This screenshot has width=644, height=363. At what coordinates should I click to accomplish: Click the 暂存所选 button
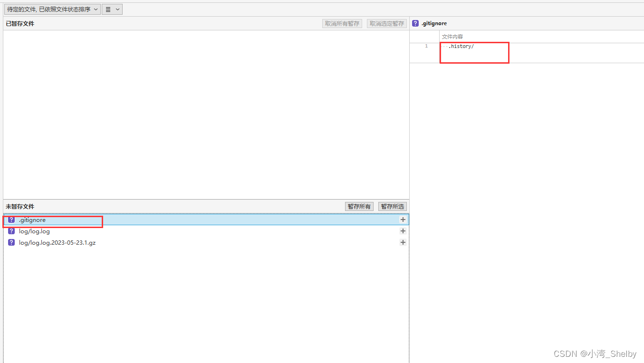pos(393,207)
